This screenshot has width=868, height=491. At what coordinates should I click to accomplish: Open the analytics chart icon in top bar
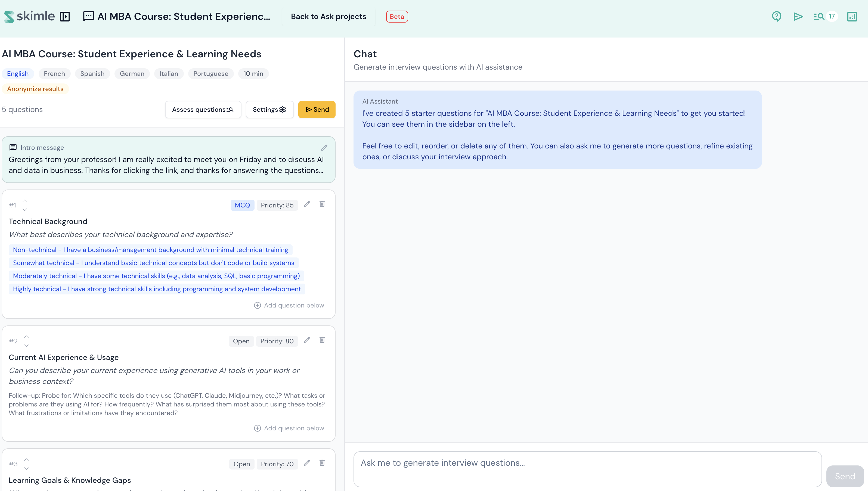[852, 16]
